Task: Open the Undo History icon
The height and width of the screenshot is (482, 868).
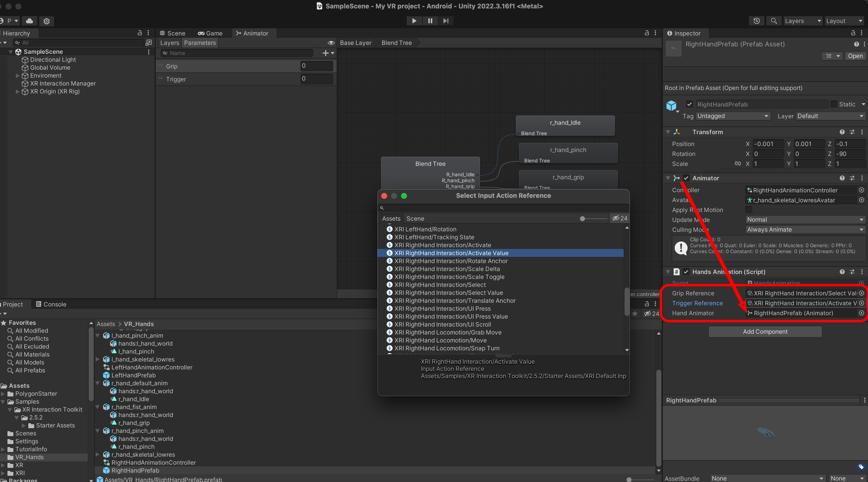Action: 756,21
